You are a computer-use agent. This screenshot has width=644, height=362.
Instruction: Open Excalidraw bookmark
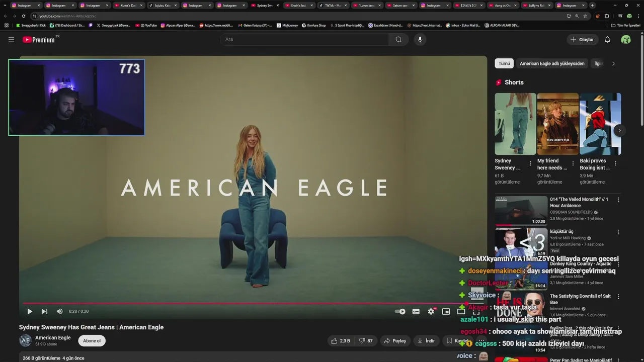coord(386,25)
